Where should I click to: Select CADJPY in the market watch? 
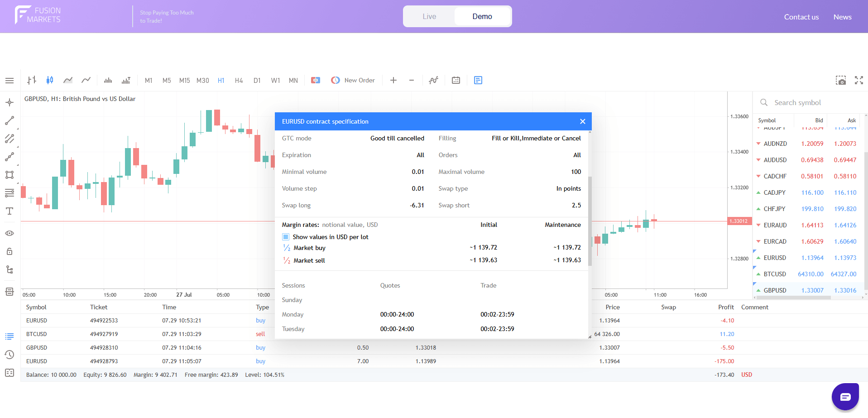(x=808, y=192)
